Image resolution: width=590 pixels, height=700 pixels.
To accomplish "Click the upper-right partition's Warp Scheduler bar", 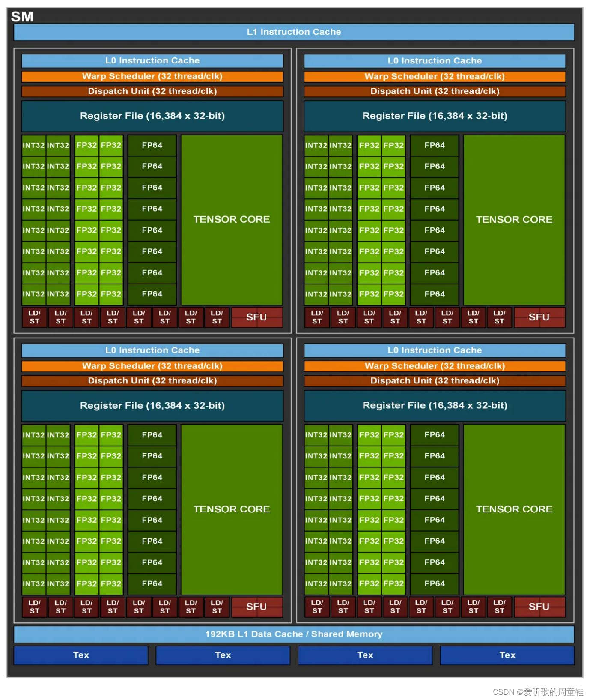I will point(435,76).
